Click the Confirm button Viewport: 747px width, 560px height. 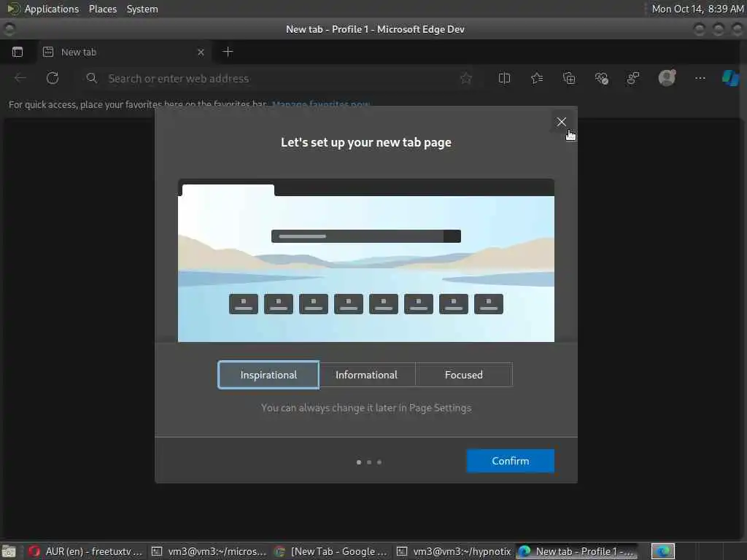pyautogui.click(x=510, y=461)
